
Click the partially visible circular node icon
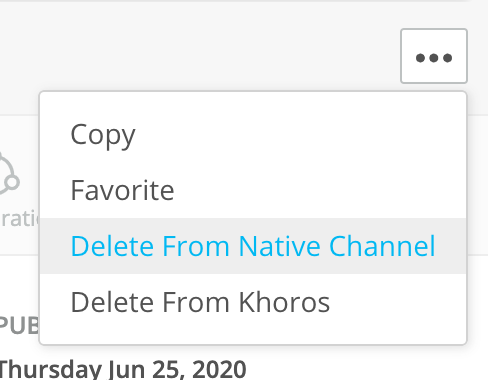pyautogui.click(x=9, y=174)
